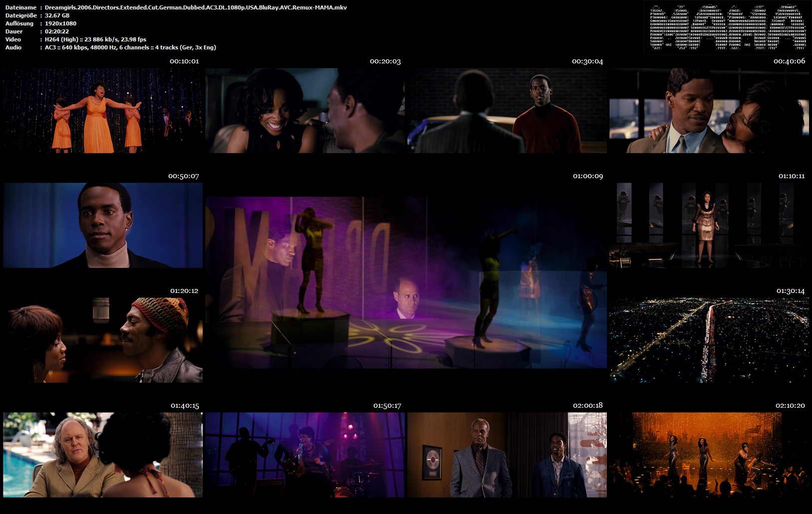Select the 01:20:12 timestamp label
Viewport: 812px width, 514px height.
coord(184,291)
